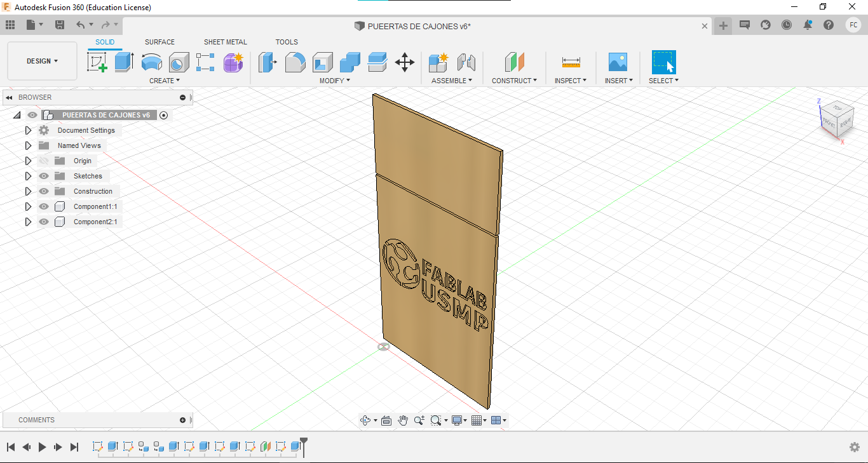Viewport: 868px width, 463px height.
Task: Open the INSPECT dropdown menu
Action: (x=571, y=81)
